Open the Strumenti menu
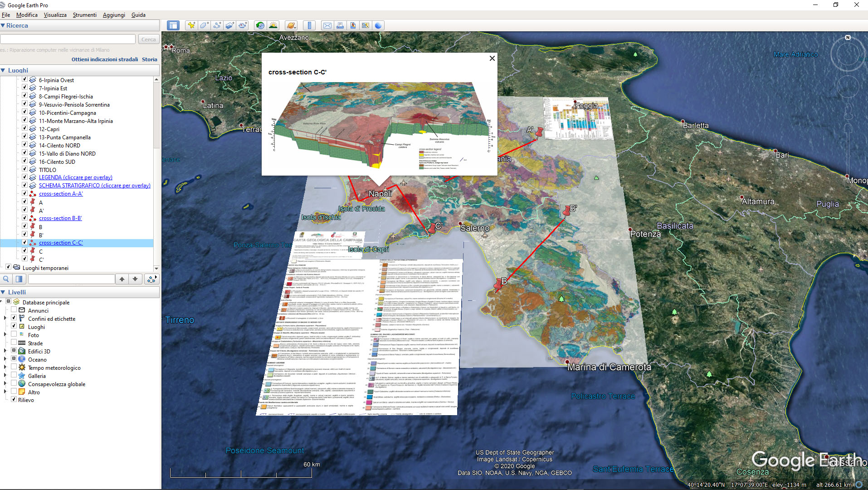868x490 pixels. (x=84, y=15)
